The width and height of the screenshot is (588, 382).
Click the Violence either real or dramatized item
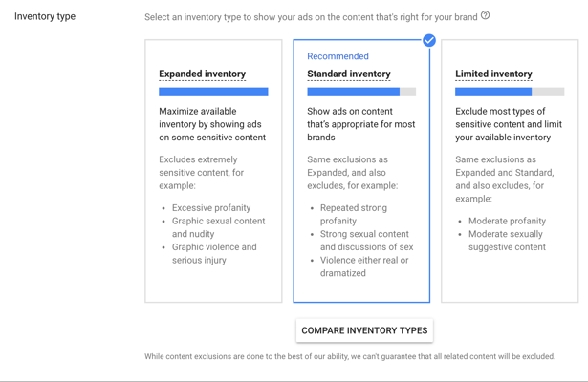[x=364, y=266]
